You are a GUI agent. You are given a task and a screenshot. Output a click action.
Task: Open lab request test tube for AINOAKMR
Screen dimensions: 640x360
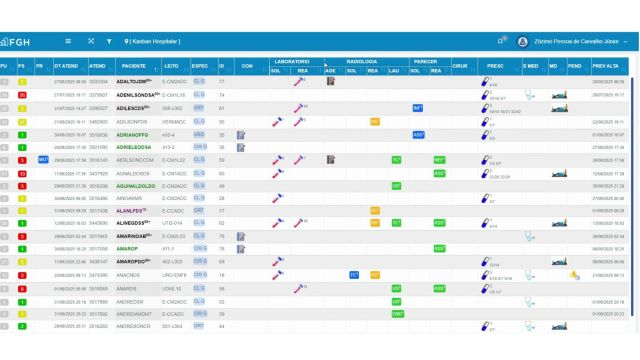point(278,198)
